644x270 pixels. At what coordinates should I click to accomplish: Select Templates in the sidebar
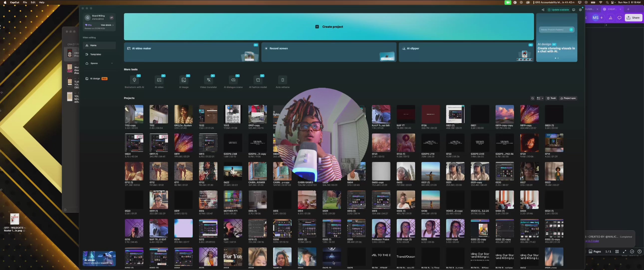[x=96, y=54]
